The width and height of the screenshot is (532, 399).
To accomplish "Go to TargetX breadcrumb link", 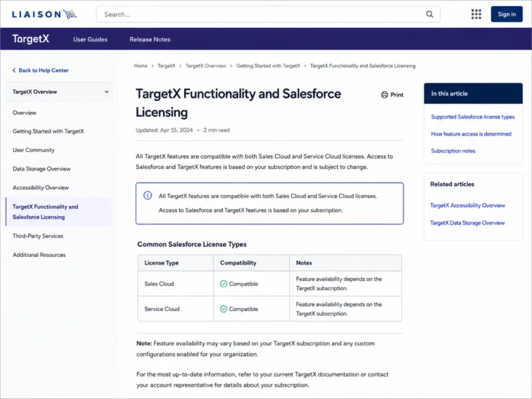I will [x=166, y=66].
